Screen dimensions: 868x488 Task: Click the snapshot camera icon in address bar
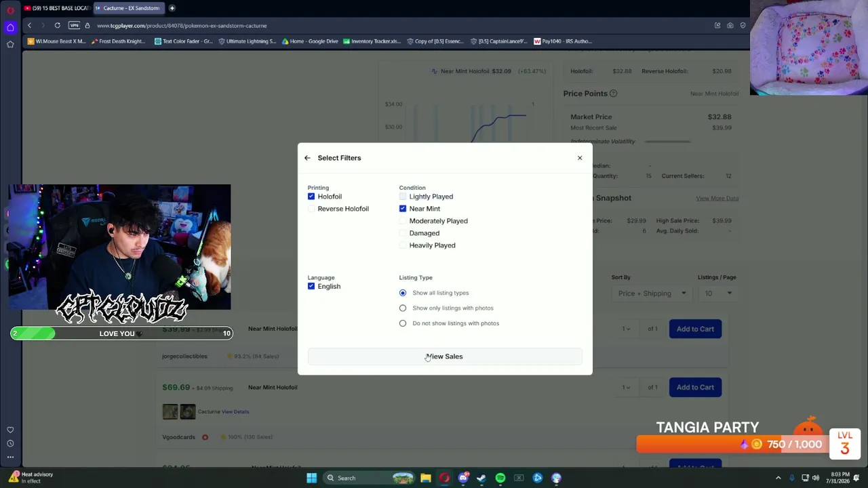[x=730, y=26]
